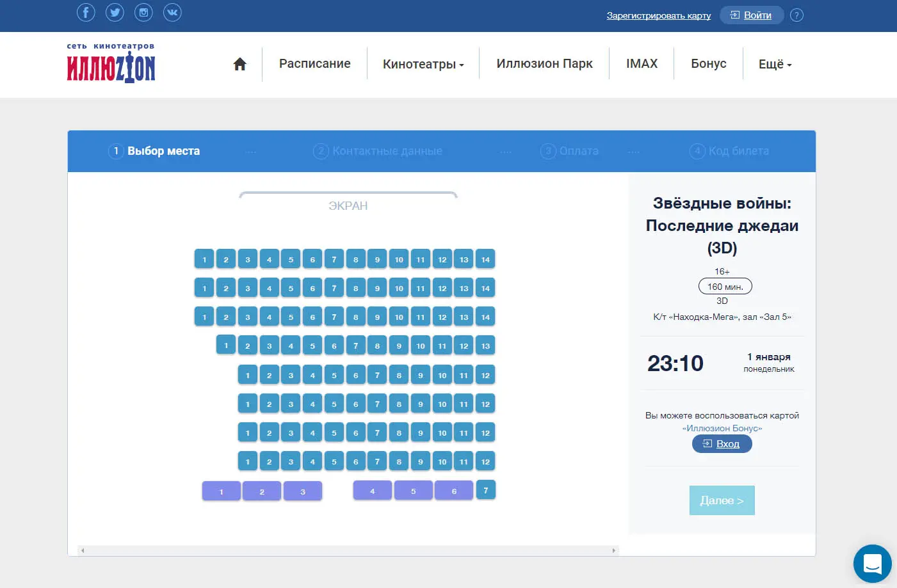The height and width of the screenshot is (588, 897).
Task: Select purple sofa seat 3 last row
Action: 303,491
